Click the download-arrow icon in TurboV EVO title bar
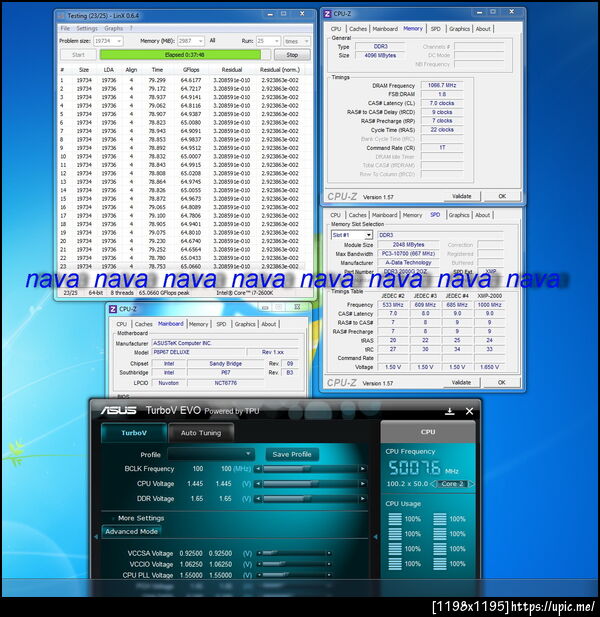This screenshot has width=600, height=617. pos(450,411)
